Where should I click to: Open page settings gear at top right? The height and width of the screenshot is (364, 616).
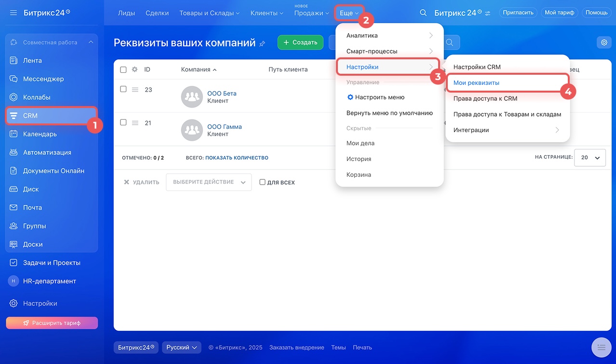click(x=604, y=42)
